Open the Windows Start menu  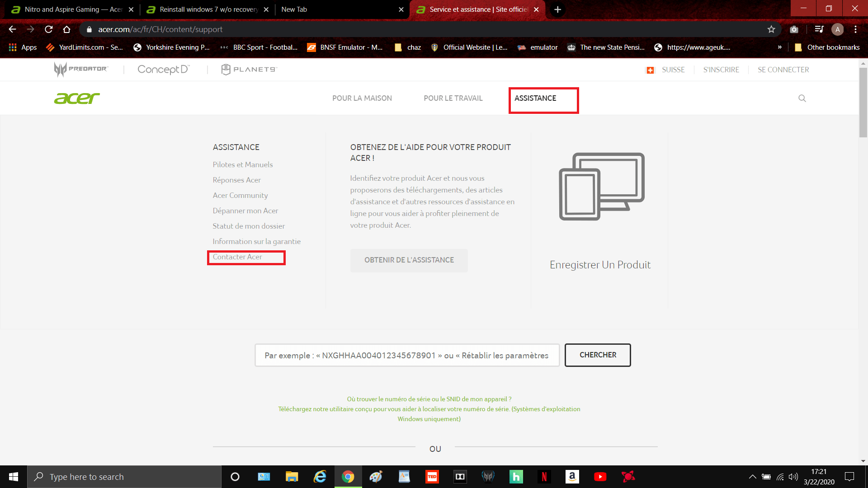(14, 477)
